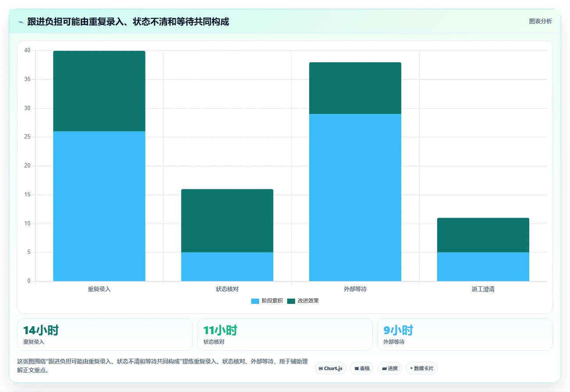The image size is (570, 392).
Task: Click the 返工澄清 x-axis label
Action: (x=483, y=289)
